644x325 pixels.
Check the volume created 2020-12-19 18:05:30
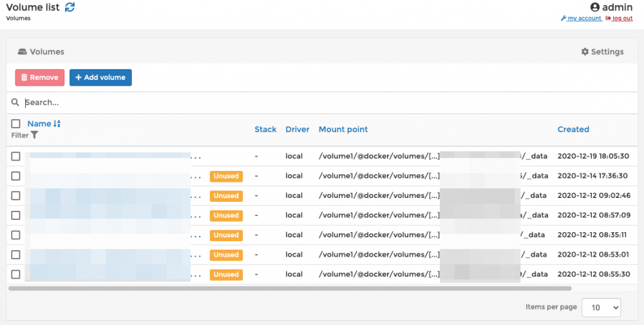point(16,156)
